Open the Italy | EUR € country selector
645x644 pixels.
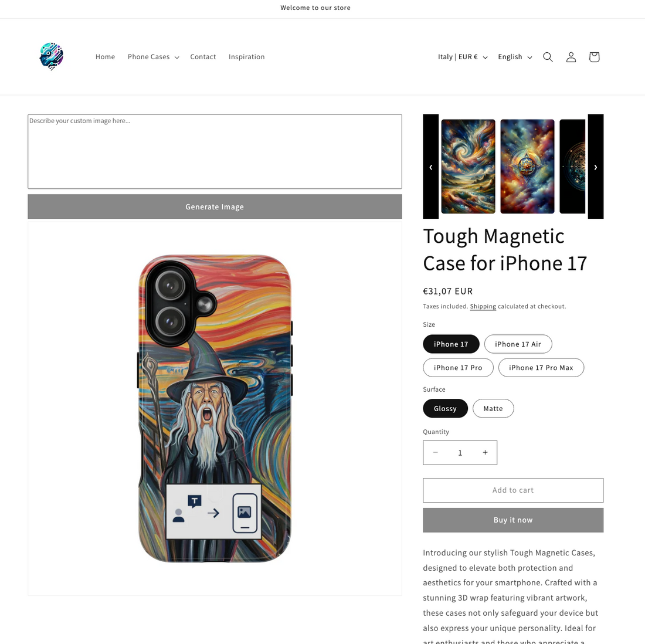tap(463, 57)
